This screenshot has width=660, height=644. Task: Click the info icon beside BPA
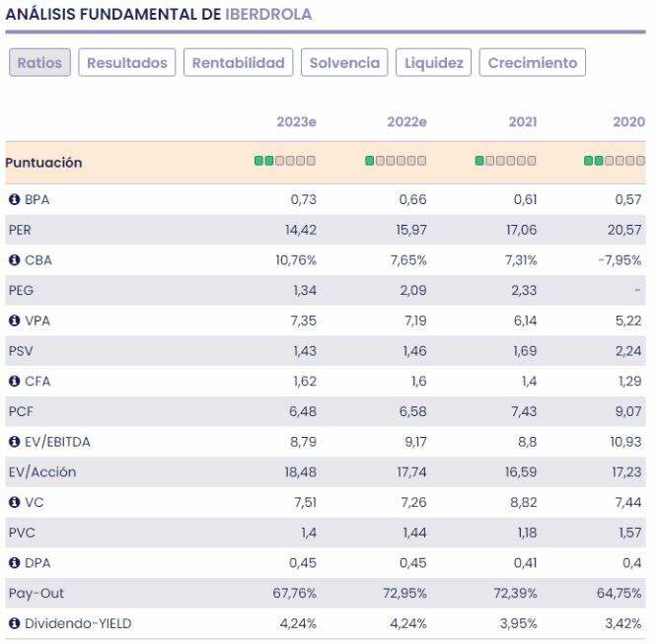[12, 199]
